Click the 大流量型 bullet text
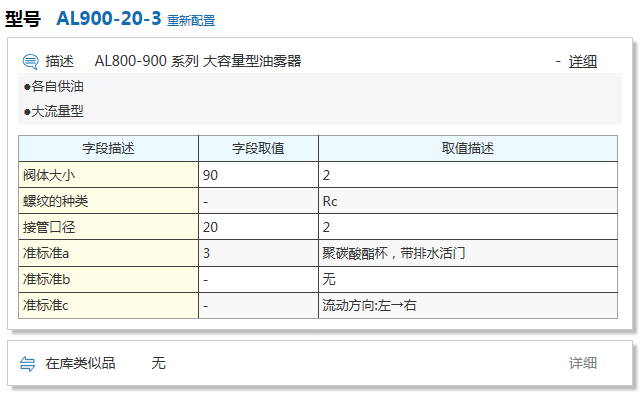Screen dimensions: 644x394 coord(54,111)
